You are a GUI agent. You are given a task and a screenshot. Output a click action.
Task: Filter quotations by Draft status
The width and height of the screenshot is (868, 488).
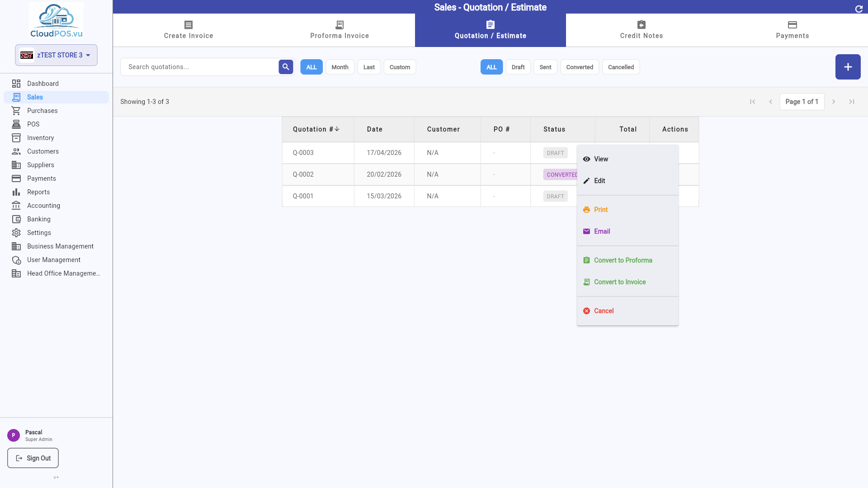click(518, 67)
